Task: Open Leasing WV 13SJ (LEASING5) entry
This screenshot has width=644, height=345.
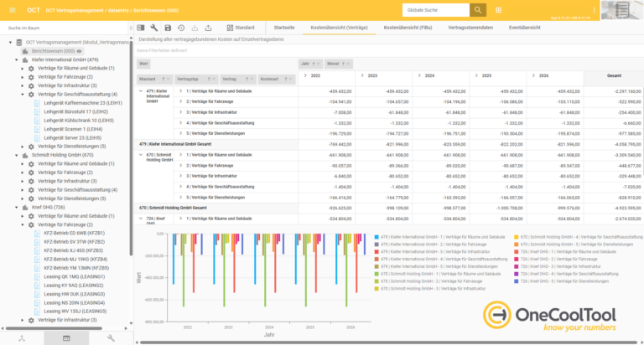Action: (75, 312)
